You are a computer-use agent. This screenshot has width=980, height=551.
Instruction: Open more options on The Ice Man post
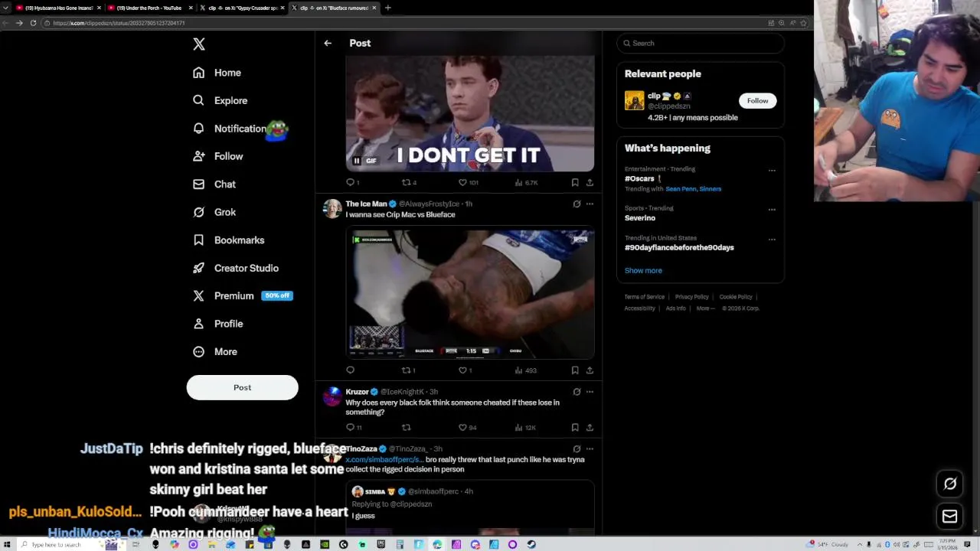tap(590, 204)
